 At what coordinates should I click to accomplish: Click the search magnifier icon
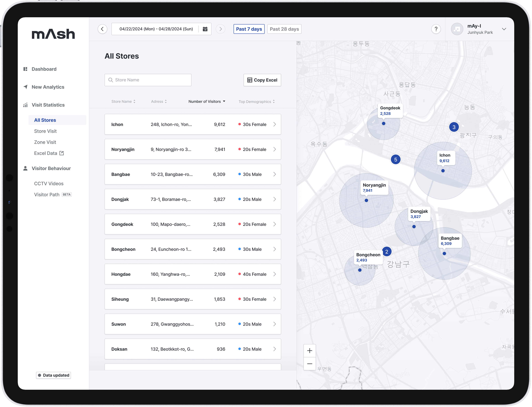tap(110, 80)
